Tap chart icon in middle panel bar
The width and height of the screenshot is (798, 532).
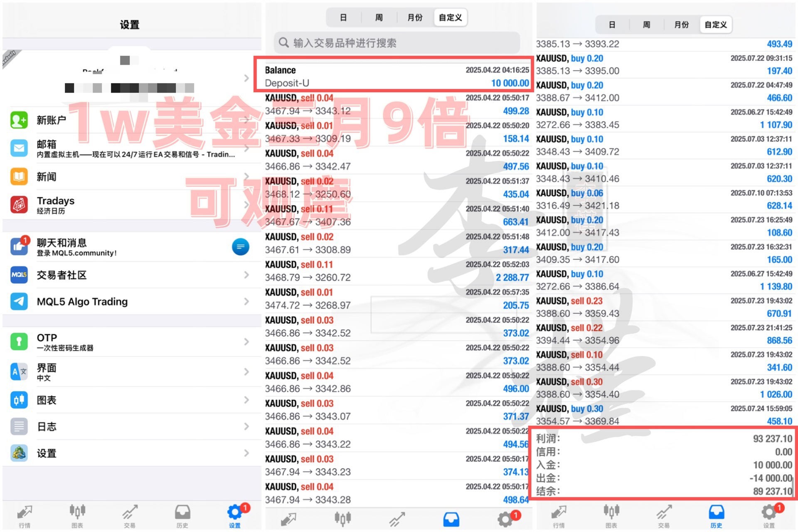click(x=343, y=519)
